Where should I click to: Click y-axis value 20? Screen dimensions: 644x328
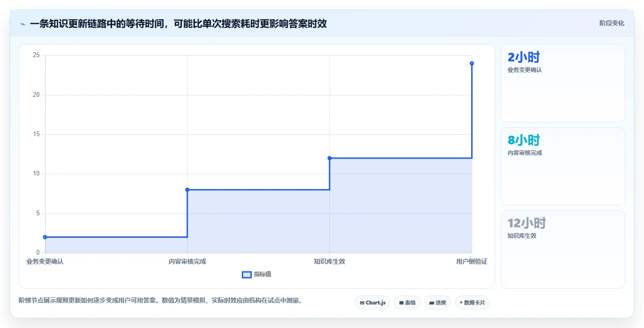click(36, 95)
